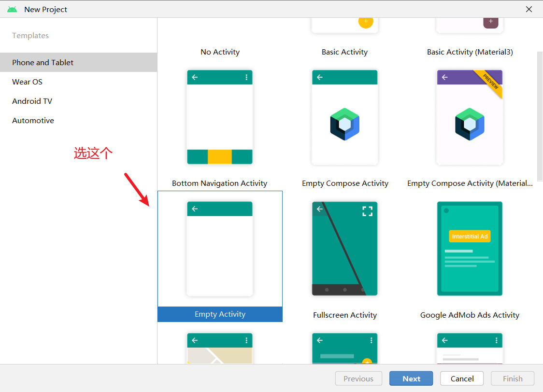Click the Cancel button
The image size is (543, 392).
pos(462,378)
